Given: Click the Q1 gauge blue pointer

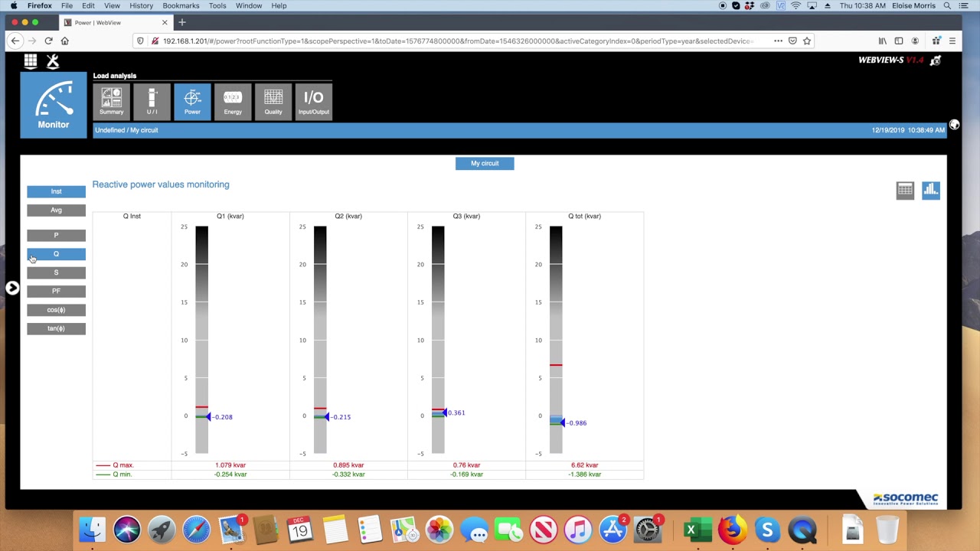Looking at the screenshot, I should point(210,417).
